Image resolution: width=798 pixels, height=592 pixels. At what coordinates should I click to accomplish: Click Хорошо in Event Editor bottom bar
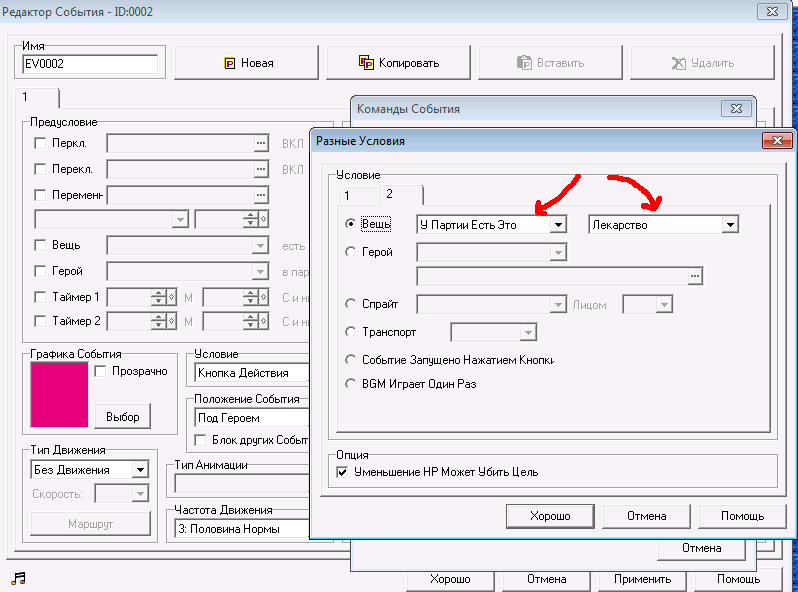click(x=450, y=579)
